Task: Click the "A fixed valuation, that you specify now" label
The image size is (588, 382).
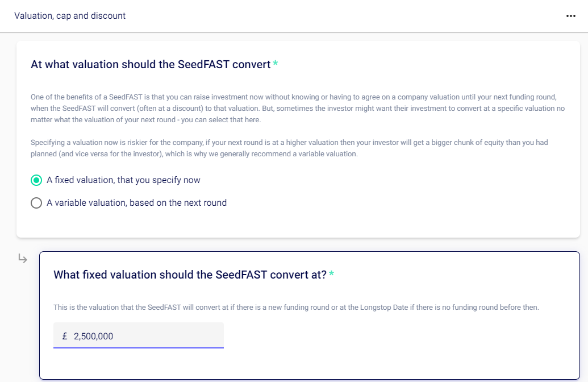Action: pyautogui.click(x=123, y=180)
